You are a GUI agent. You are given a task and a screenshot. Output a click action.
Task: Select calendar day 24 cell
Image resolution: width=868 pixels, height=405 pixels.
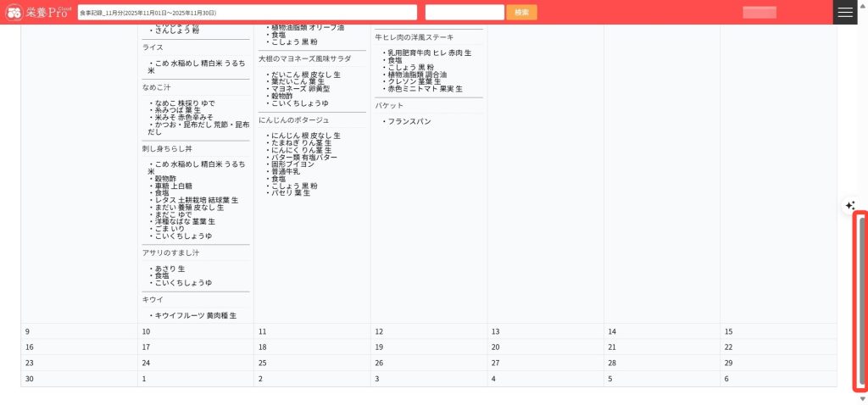195,363
